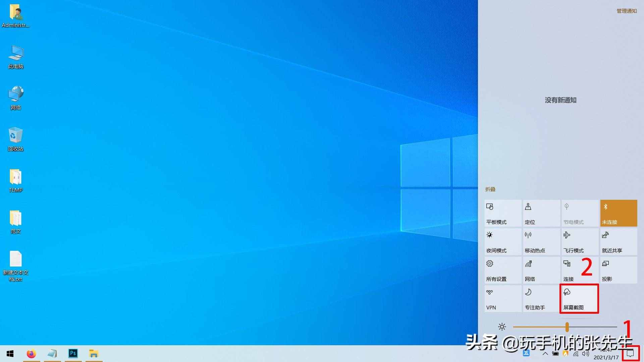Collapse quick actions with 折叠
644x362 pixels.
(x=490, y=189)
